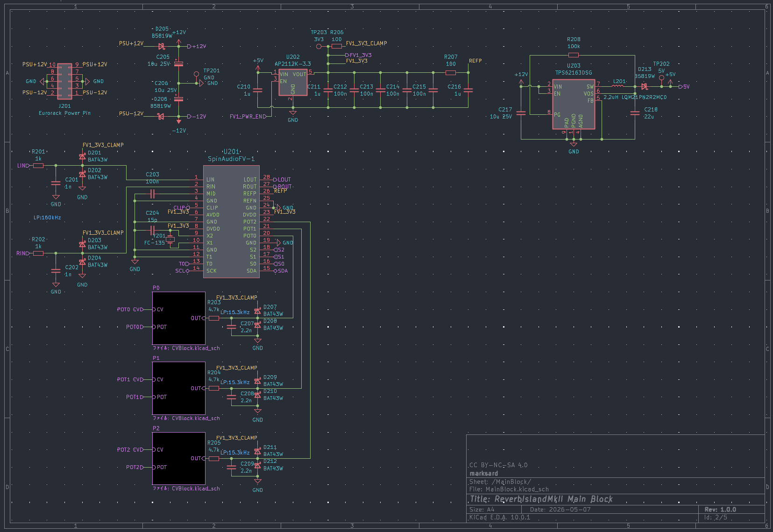
Task: Select the P1 CVBlock hierarchical sheet
Action: click(x=179, y=388)
